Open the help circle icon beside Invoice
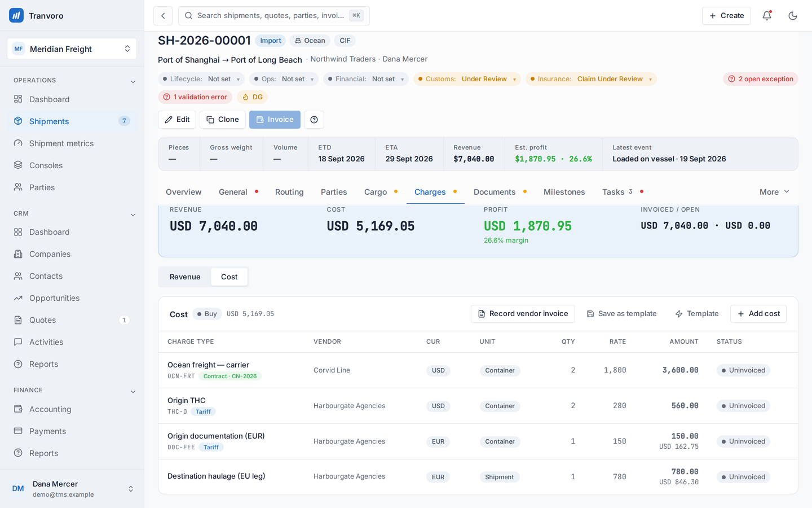This screenshot has width=812, height=508. point(314,120)
